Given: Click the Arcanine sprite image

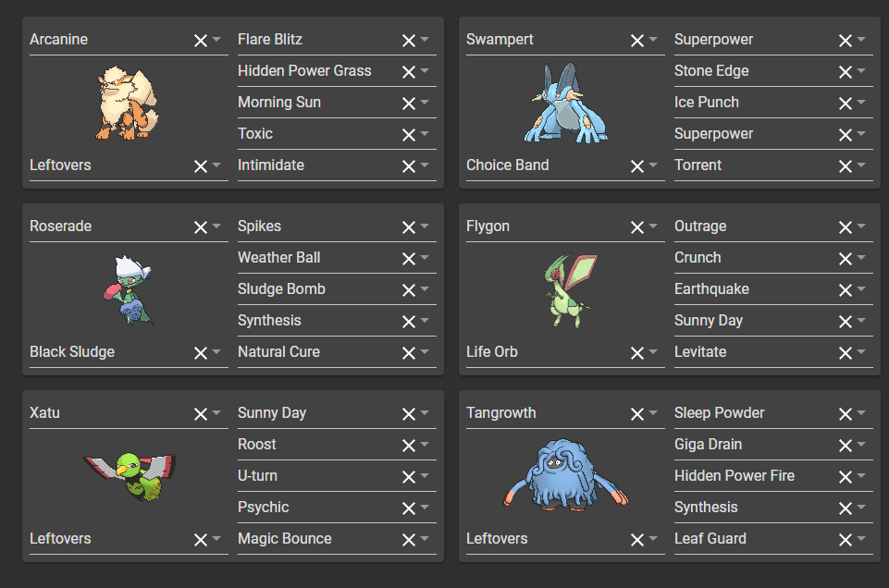Looking at the screenshot, I should pyautogui.click(x=127, y=103).
